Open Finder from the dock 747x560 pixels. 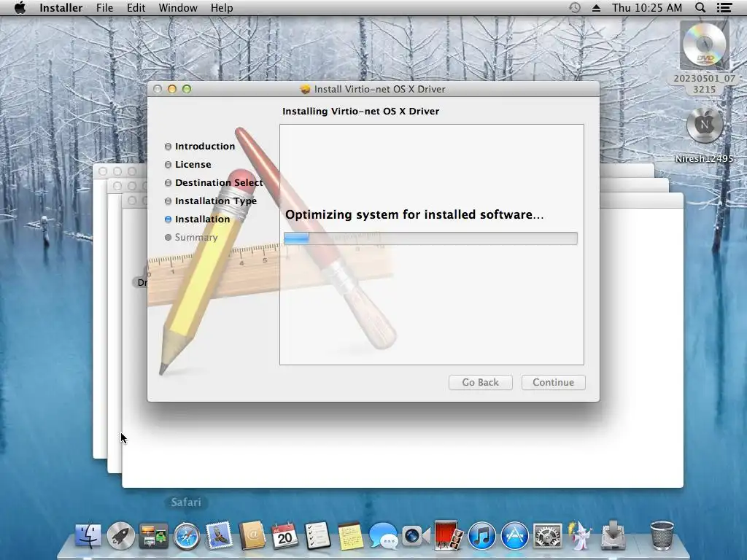(x=88, y=536)
